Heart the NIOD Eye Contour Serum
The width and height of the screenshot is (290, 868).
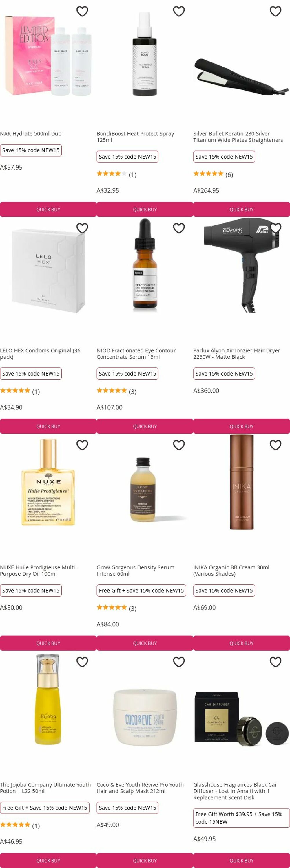(x=179, y=229)
